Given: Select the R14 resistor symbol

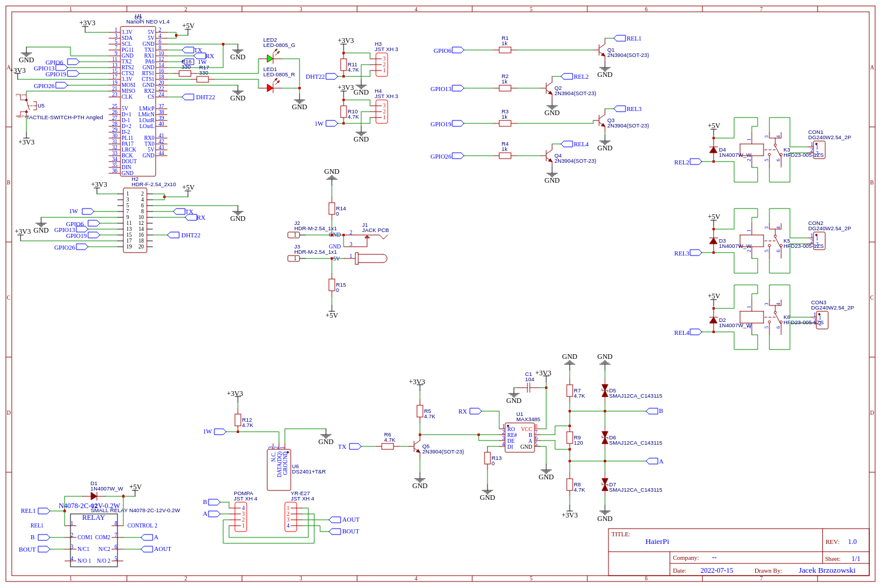Looking at the screenshot, I should point(332,209).
